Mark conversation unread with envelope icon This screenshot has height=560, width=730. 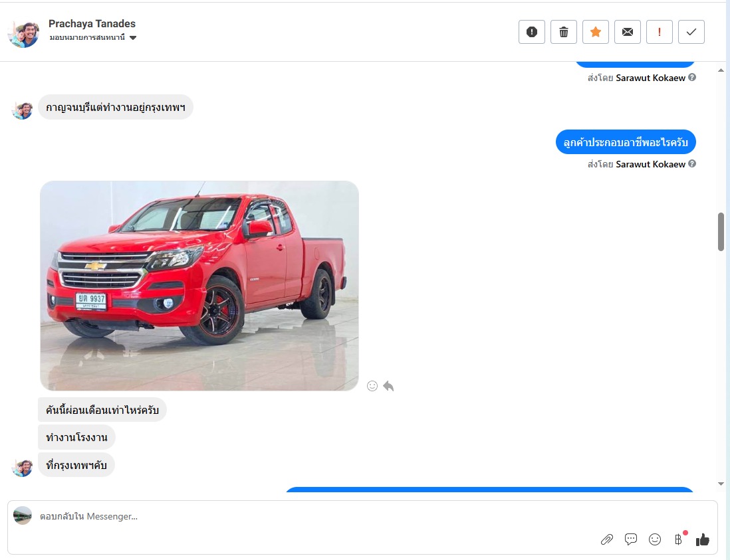point(627,32)
